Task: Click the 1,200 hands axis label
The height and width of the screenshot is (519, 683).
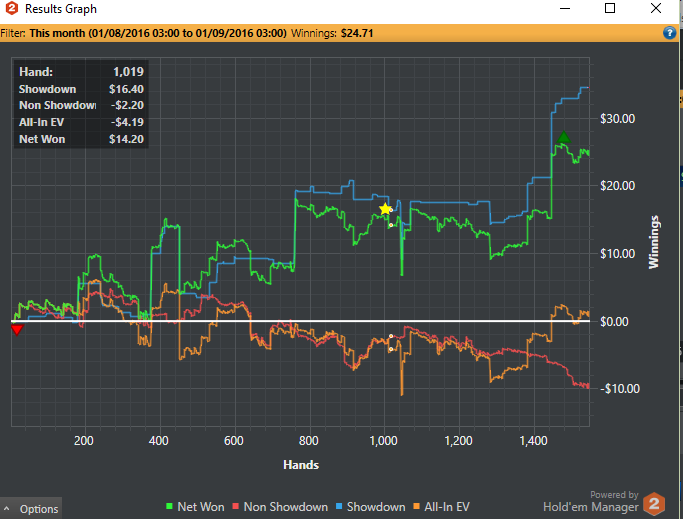Action: 458,441
